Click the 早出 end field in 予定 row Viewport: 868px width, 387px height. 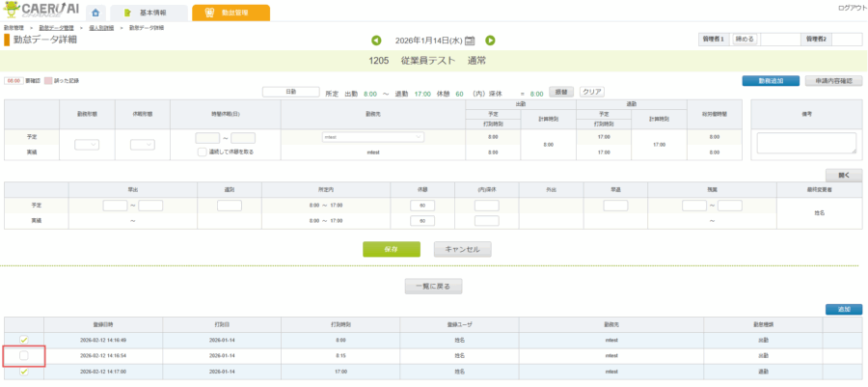coord(150,206)
